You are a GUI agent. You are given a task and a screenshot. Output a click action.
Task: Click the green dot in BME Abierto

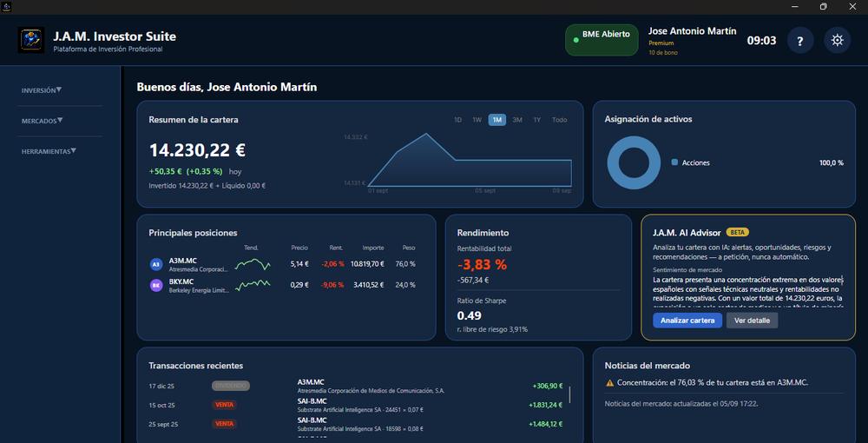[x=575, y=40]
